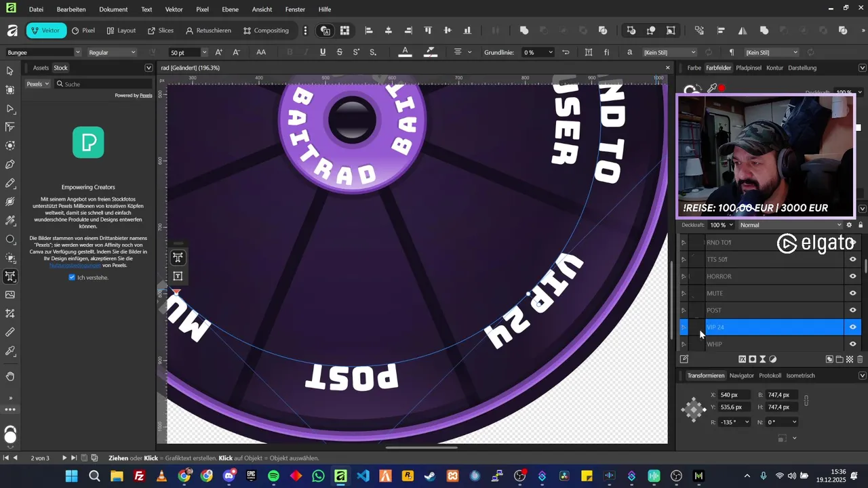Click the frame text path icon on canvas
Viewport: 868px width, 488px height.
pyautogui.click(x=178, y=276)
